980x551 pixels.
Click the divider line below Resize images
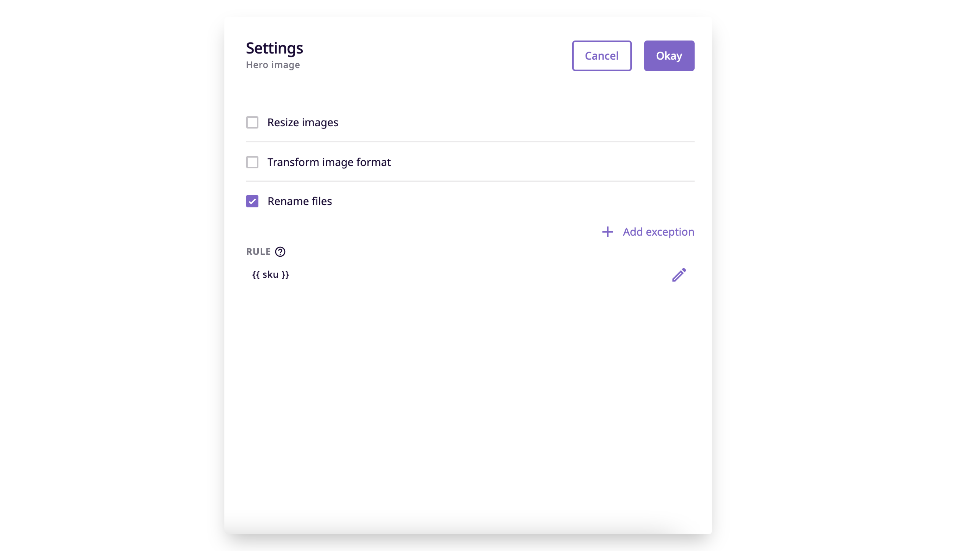coord(470,141)
